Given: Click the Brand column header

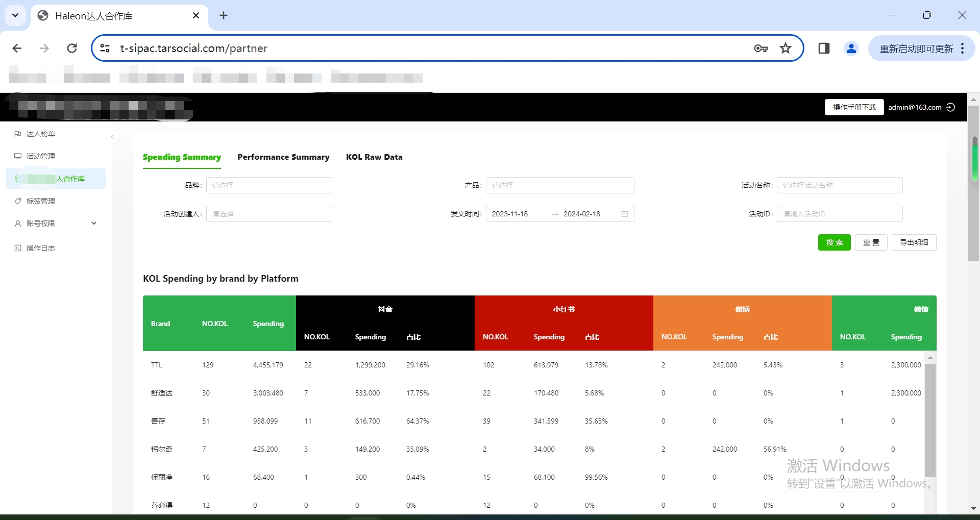Looking at the screenshot, I should point(160,324).
